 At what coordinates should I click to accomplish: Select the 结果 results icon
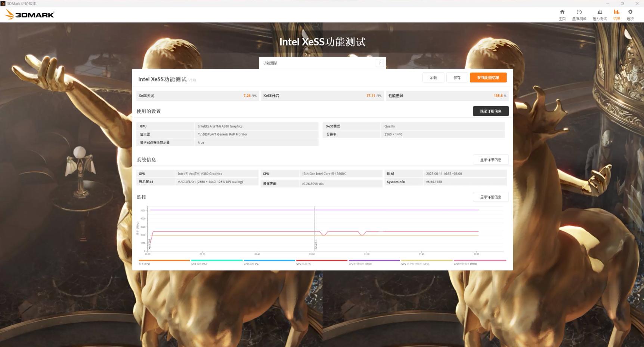pyautogui.click(x=616, y=15)
